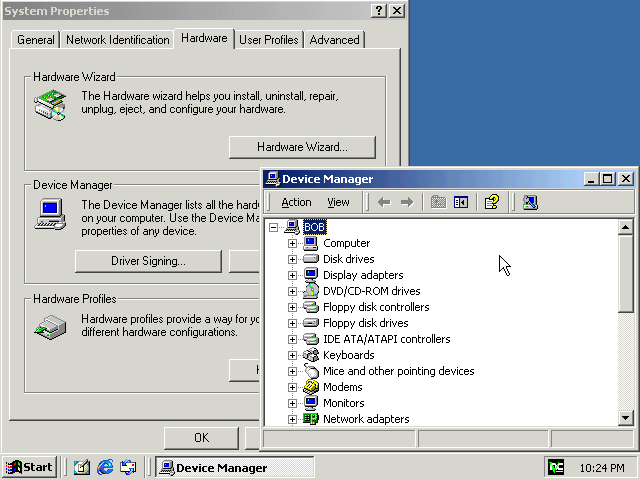The image size is (640, 480).
Task: Click the Device Manager title bar icon
Action: 273,179
